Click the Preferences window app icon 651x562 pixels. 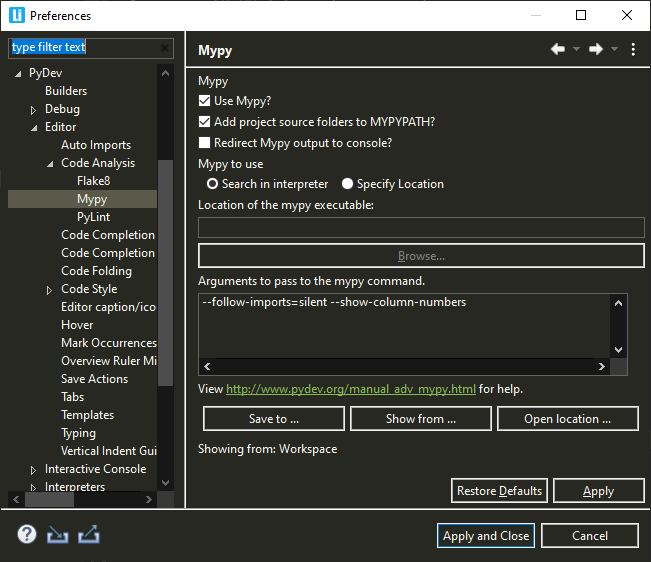17,15
